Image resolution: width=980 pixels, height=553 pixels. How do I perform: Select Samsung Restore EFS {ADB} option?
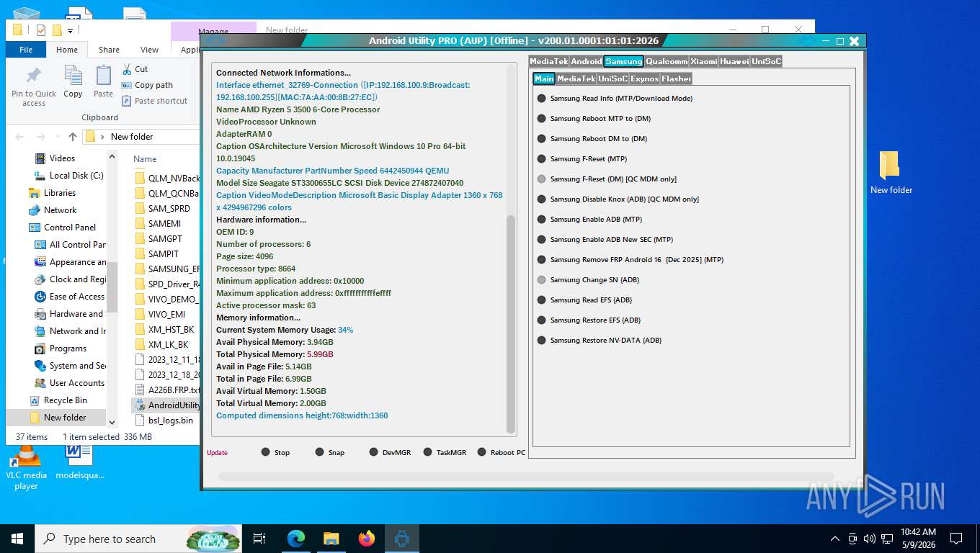click(541, 320)
